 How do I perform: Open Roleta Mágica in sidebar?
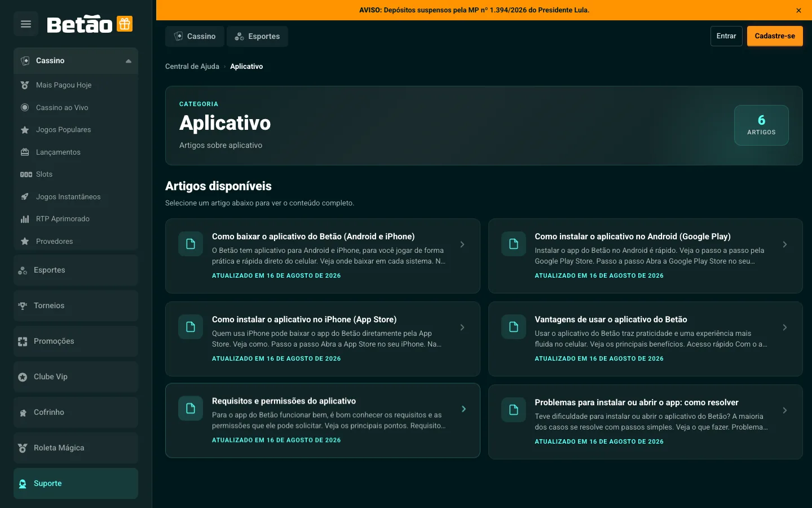coord(76,448)
